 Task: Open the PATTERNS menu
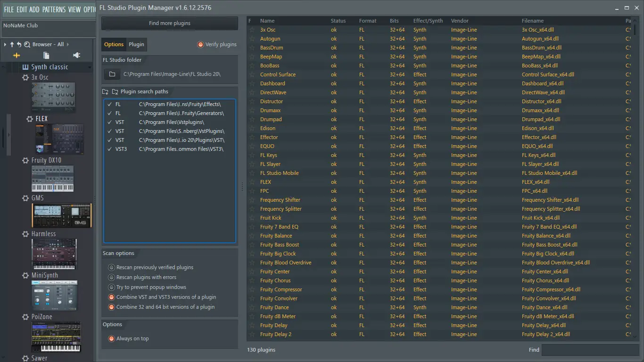[54, 9]
